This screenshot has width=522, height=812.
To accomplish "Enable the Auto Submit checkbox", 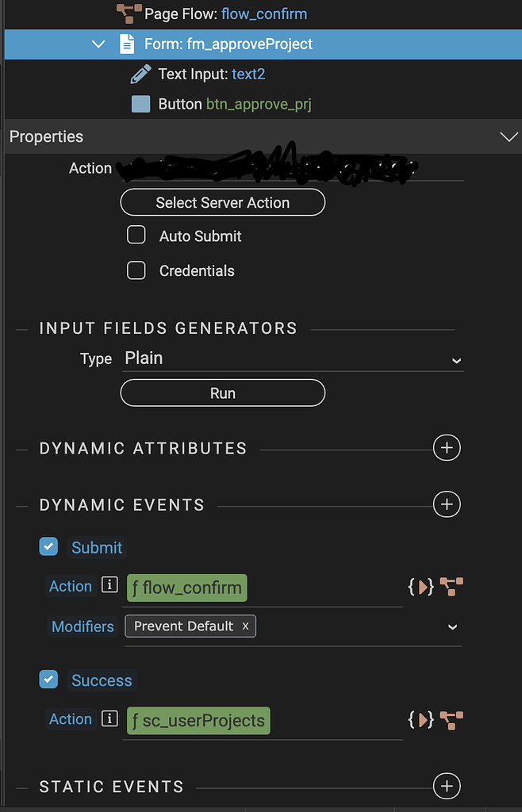I will tap(136, 235).
